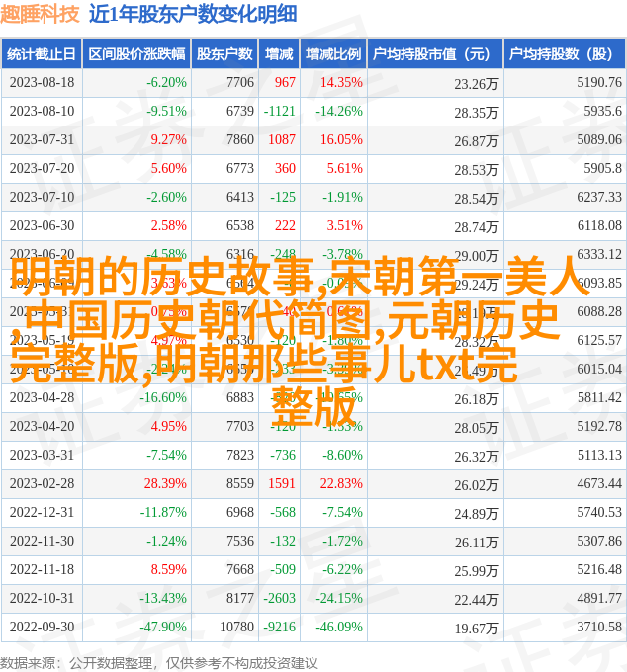
Task: Click the -1121 decrease value
Action: coord(280,111)
